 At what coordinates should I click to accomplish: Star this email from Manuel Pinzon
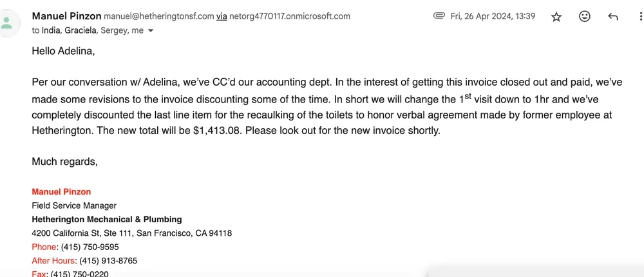point(556,17)
